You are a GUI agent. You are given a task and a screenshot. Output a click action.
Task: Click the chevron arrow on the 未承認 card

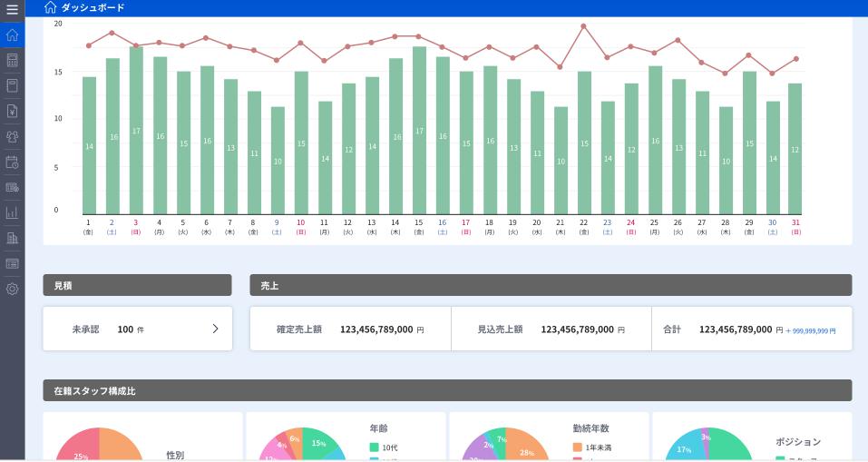click(215, 329)
